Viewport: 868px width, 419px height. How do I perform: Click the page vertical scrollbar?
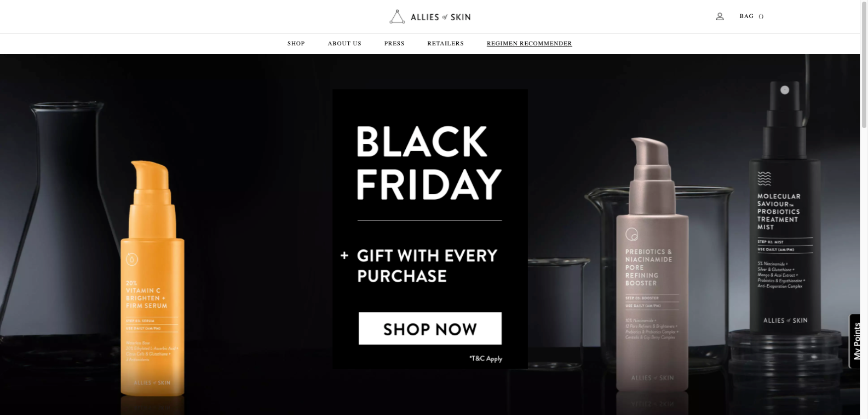pyautogui.click(x=864, y=209)
